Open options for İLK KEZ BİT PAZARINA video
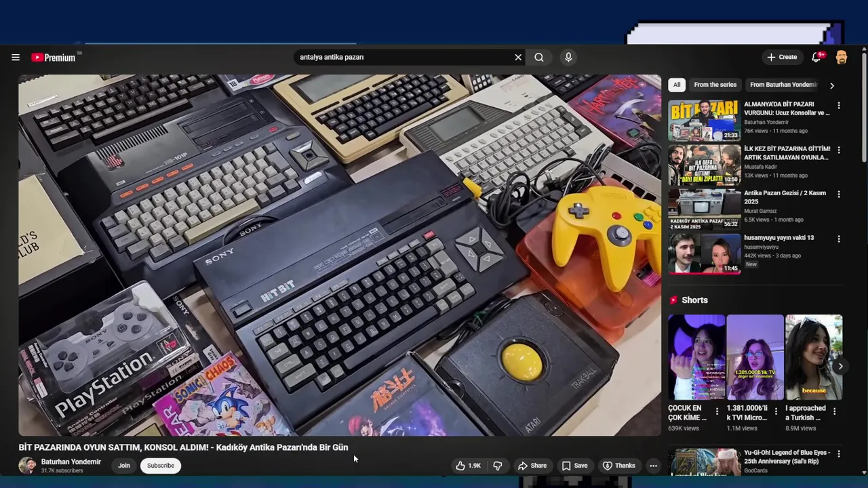The width and height of the screenshot is (868, 488). (x=839, y=150)
